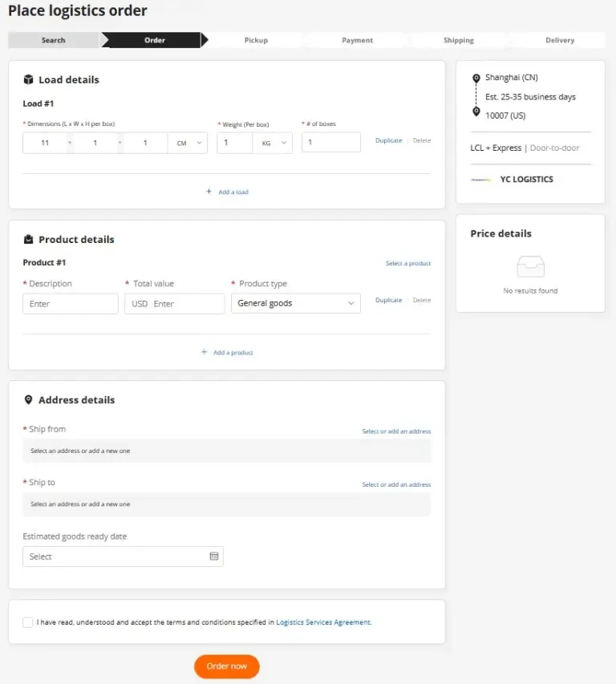Click the Product details box icon
This screenshot has height=684, width=616.
[x=30, y=239]
